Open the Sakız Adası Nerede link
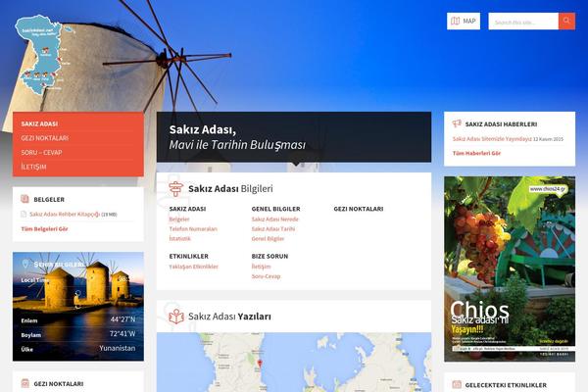The image size is (588, 392). click(x=274, y=220)
